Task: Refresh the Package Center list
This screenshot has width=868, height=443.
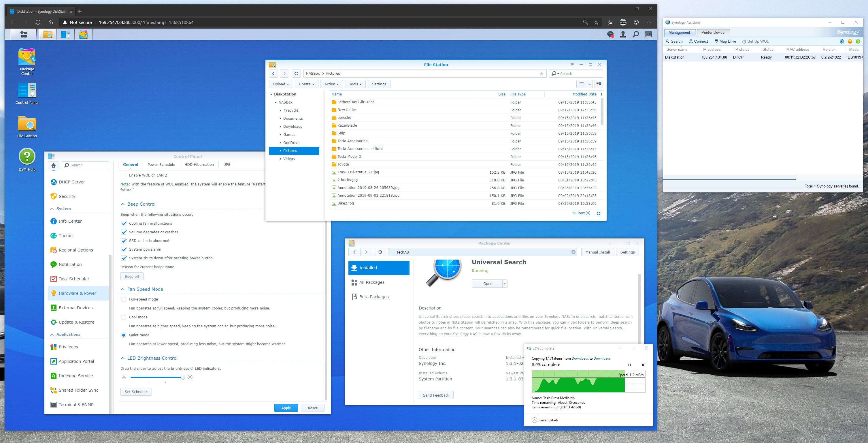Action: [x=380, y=252]
